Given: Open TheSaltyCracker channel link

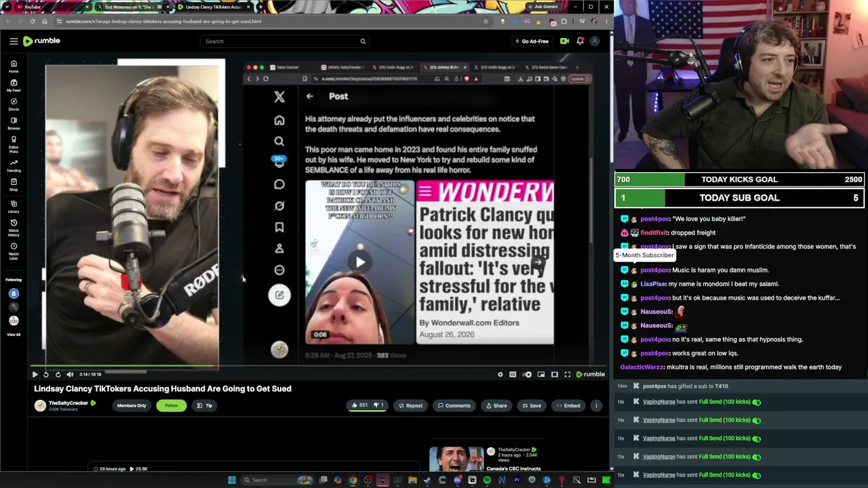Looking at the screenshot, I should 68,403.
